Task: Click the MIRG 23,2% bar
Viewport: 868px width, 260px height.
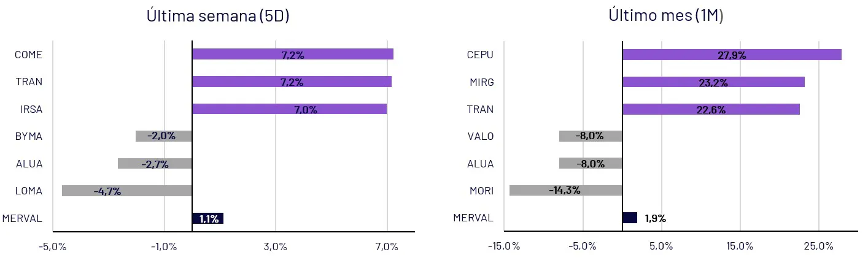Action: coord(713,82)
